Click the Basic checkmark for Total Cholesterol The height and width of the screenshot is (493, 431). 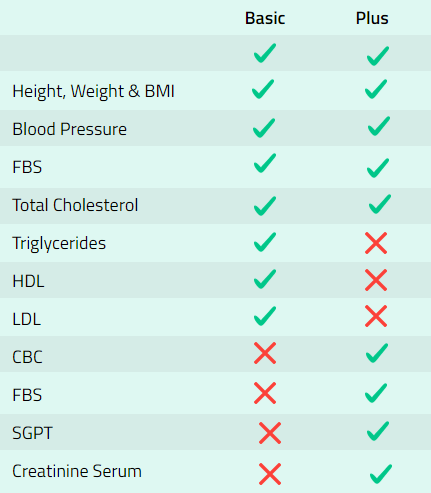(x=265, y=206)
